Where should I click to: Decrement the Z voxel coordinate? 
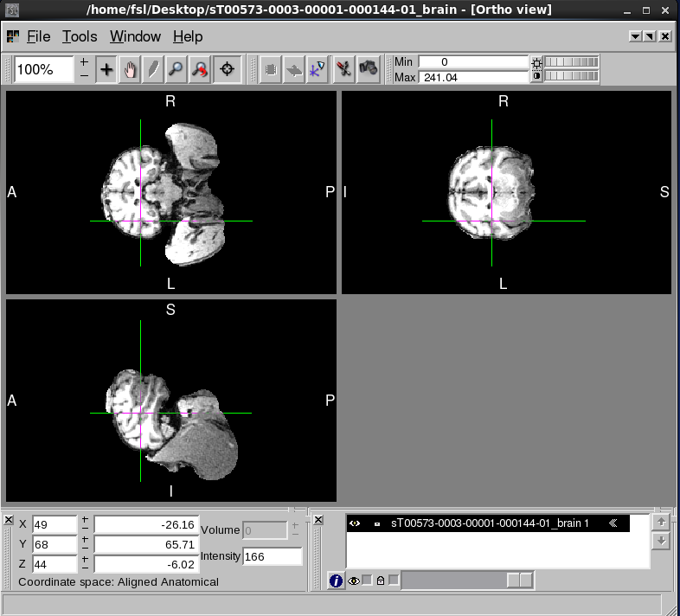point(85,568)
